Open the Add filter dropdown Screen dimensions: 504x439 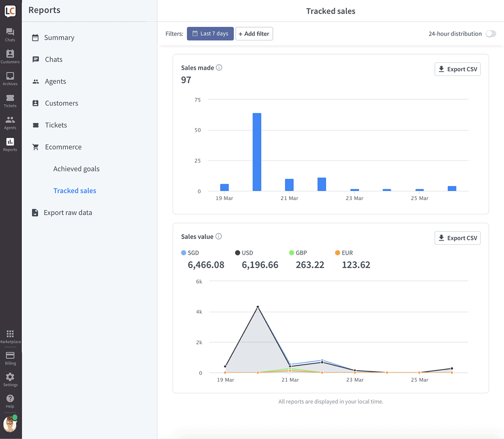click(254, 34)
